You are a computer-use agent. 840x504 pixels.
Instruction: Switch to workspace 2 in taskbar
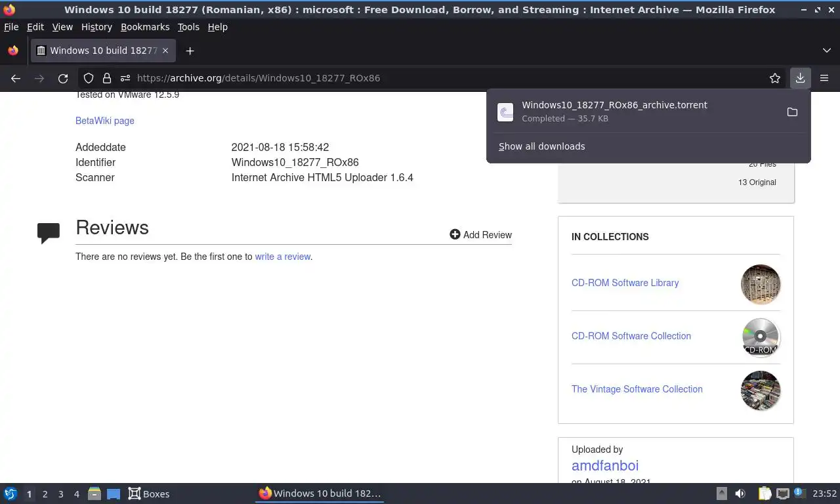(x=45, y=494)
